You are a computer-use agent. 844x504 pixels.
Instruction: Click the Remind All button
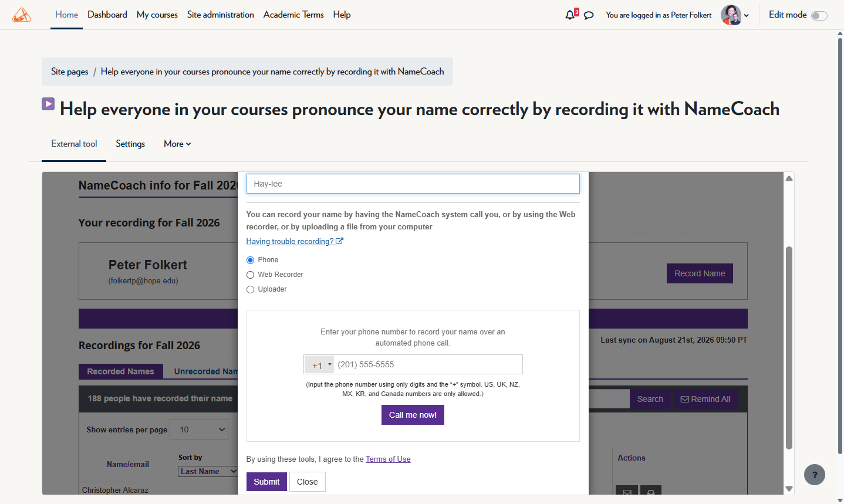705,399
